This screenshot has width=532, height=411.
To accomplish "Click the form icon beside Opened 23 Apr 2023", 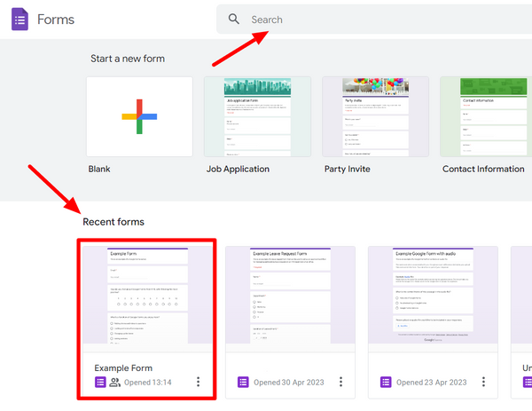I will point(386,383).
